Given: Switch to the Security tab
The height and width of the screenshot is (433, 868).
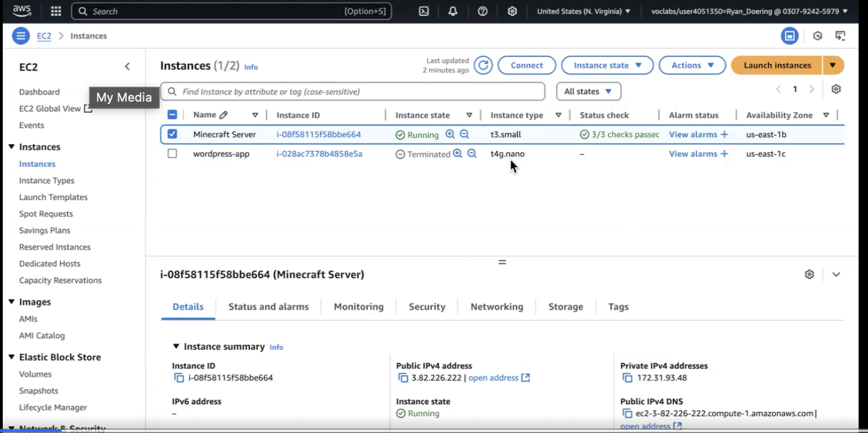Looking at the screenshot, I should pos(427,307).
